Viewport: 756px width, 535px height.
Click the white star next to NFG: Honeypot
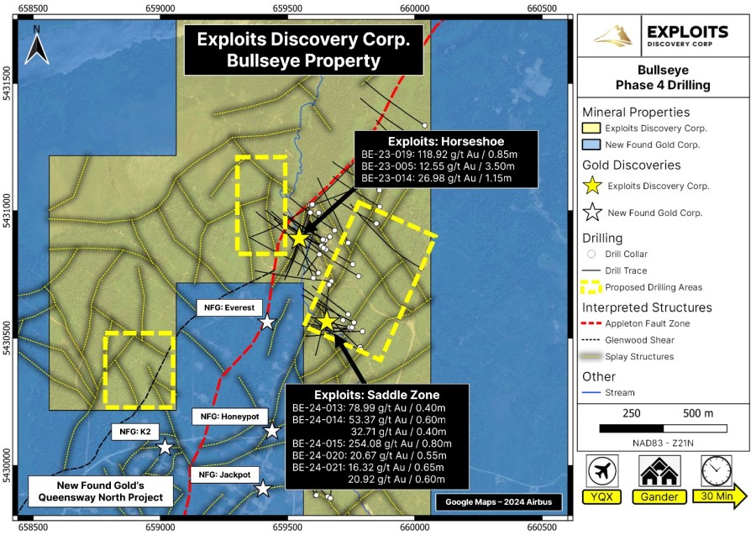(272, 430)
